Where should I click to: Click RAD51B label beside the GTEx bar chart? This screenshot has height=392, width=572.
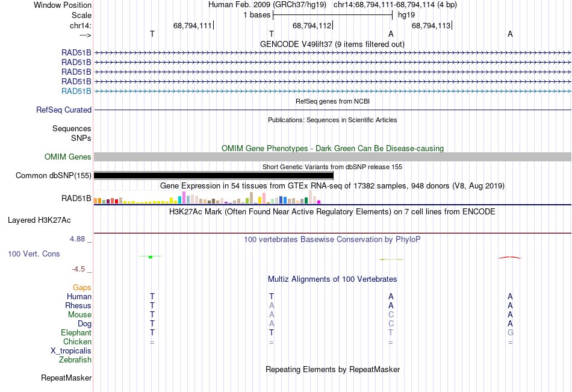(x=76, y=199)
